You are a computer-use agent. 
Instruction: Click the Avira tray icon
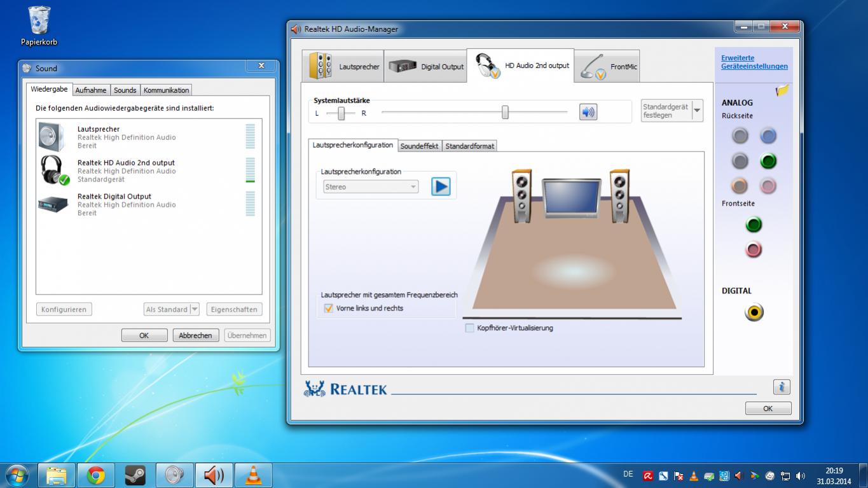(x=648, y=475)
